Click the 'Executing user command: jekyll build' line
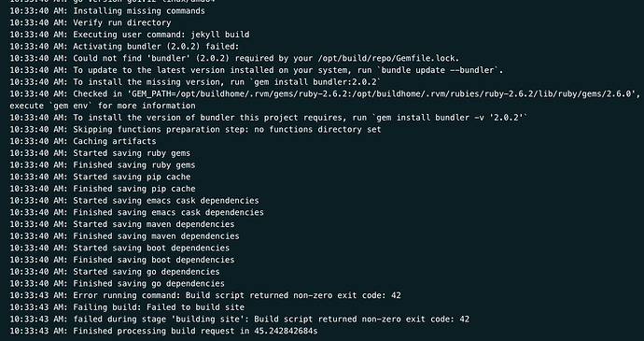 coord(130,35)
